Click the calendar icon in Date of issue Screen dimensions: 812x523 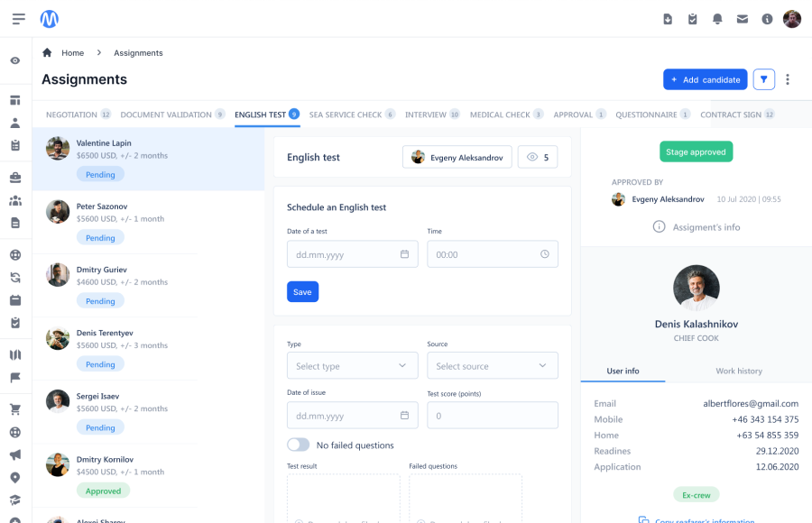404,416
